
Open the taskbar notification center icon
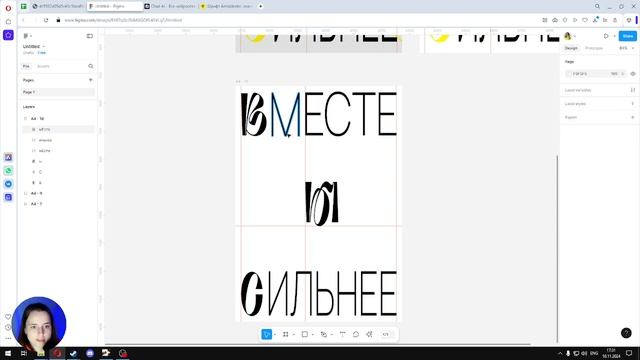[629, 353]
